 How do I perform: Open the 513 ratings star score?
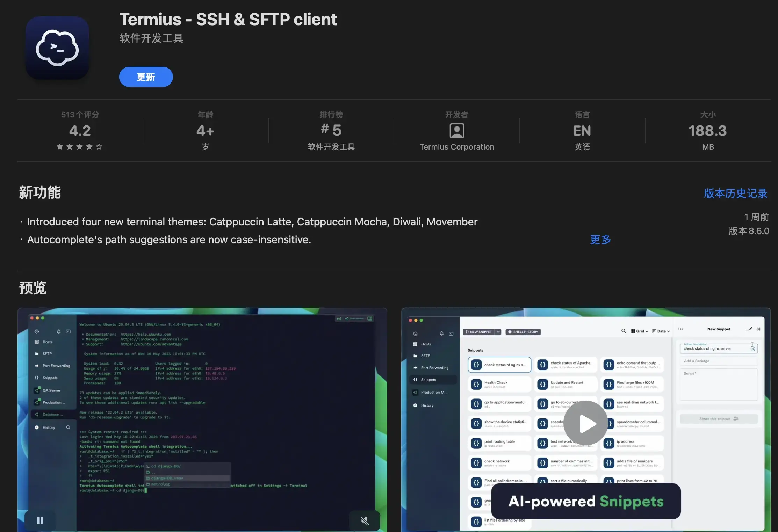point(80,131)
